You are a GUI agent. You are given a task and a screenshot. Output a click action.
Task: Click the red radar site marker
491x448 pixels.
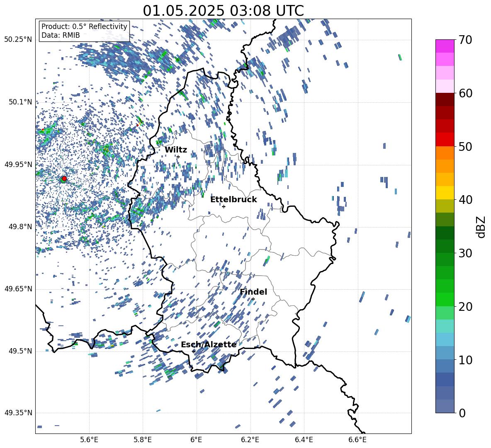[64, 179]
